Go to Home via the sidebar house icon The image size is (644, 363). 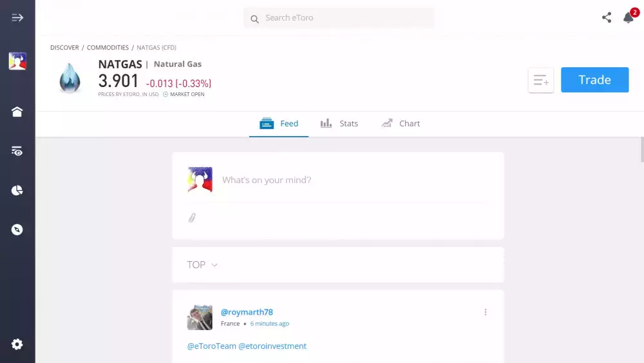coord(17,112)
